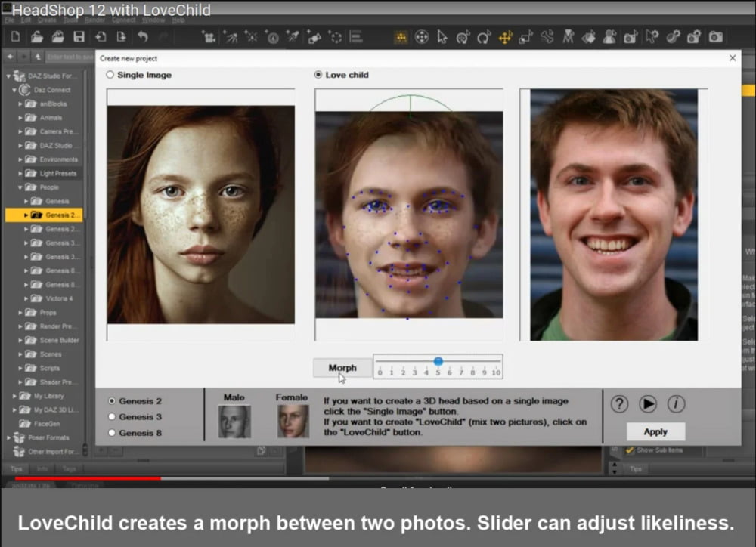The image size is (756, 547).
Task: Expand the Environments folder arrow
Action: coord(20,159)
